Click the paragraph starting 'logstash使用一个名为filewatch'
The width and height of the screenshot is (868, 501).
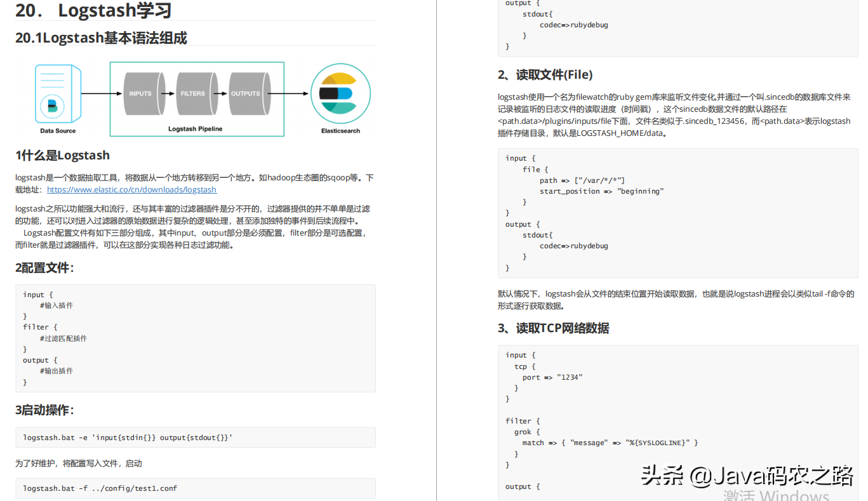[x=674, y=115]
